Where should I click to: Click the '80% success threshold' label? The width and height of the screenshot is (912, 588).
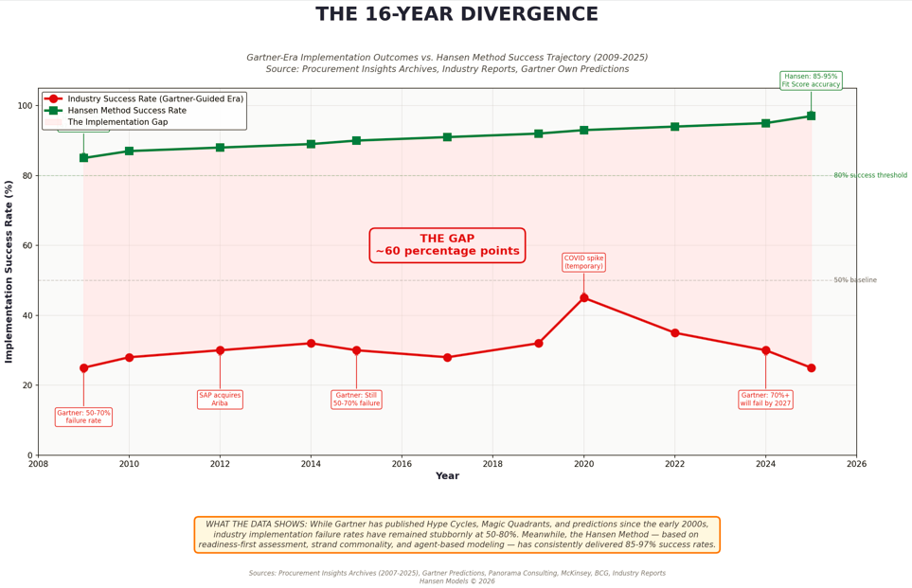(x=869, y=175)
